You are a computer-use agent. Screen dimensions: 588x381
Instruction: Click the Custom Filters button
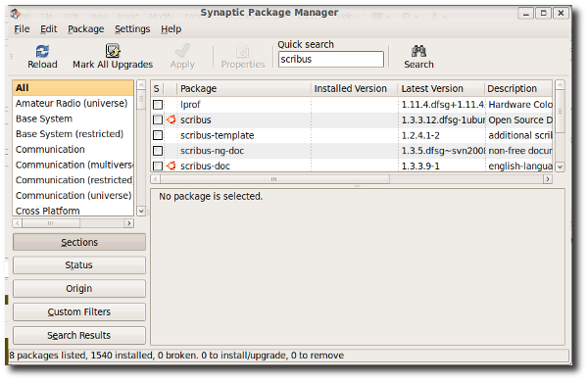[79, 312]
